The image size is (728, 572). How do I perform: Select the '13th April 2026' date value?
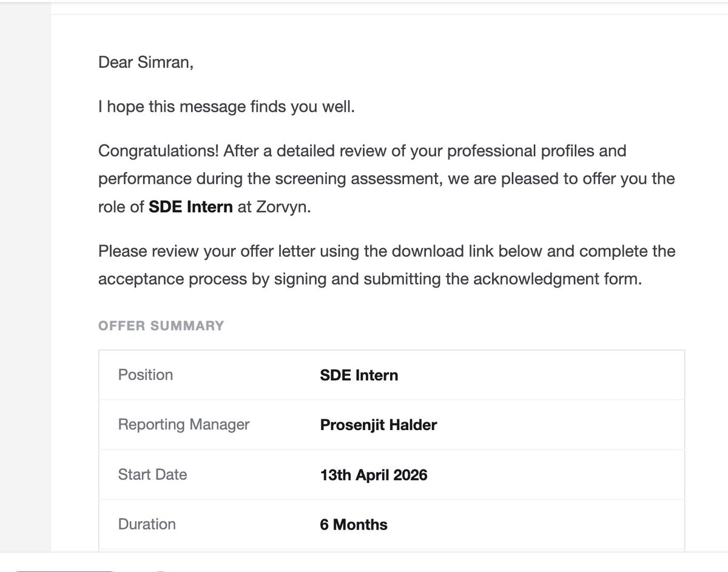click(x=374, y=475)
